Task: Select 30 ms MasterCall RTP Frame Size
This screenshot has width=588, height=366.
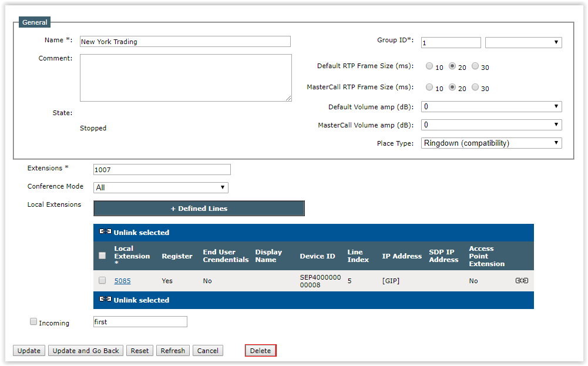Action: click(475, 87)
